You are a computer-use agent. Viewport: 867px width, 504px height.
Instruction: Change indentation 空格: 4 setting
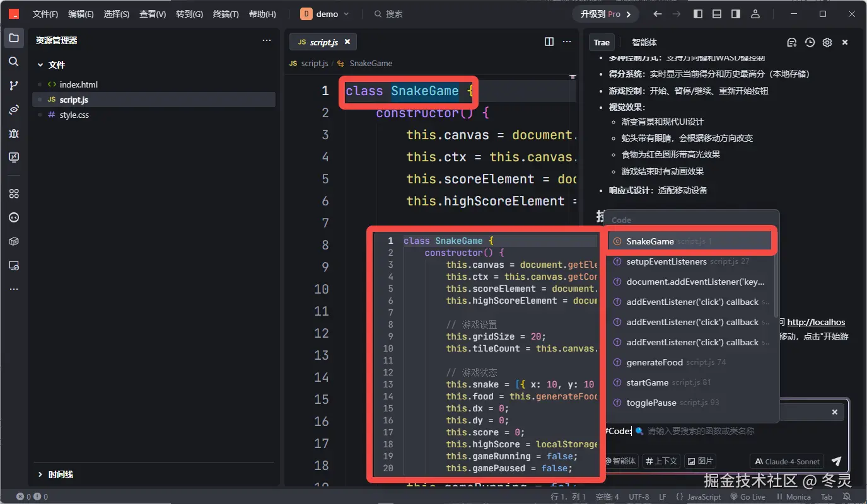[x=607, y=496]
